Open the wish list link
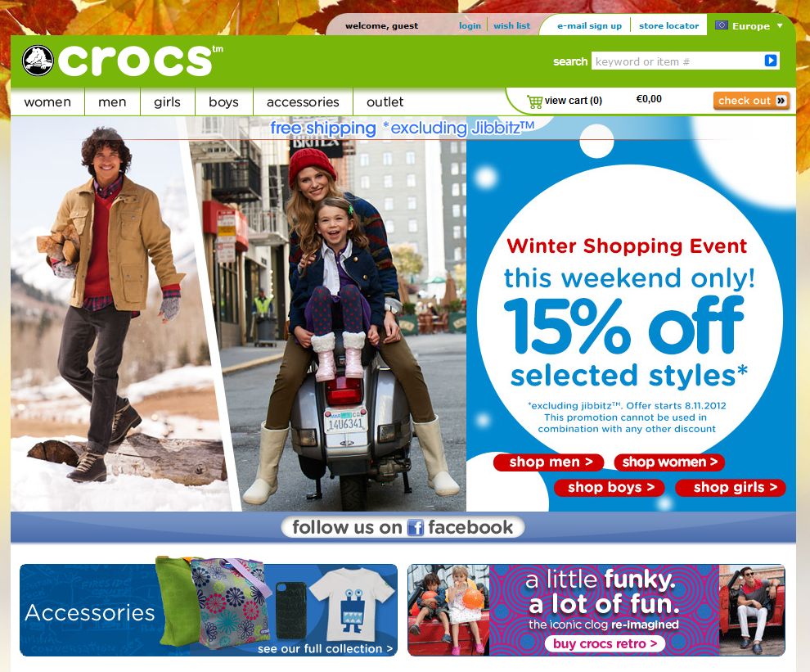 (511, 25)
